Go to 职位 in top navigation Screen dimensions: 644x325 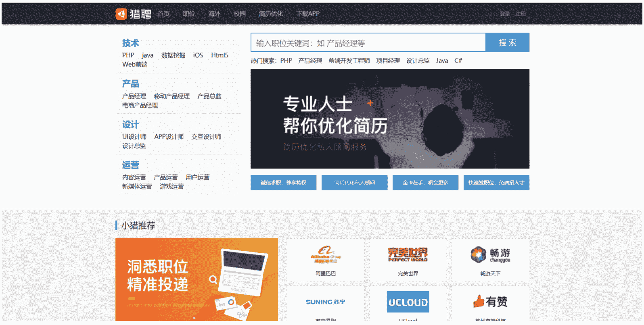click(x=189, y=14)
